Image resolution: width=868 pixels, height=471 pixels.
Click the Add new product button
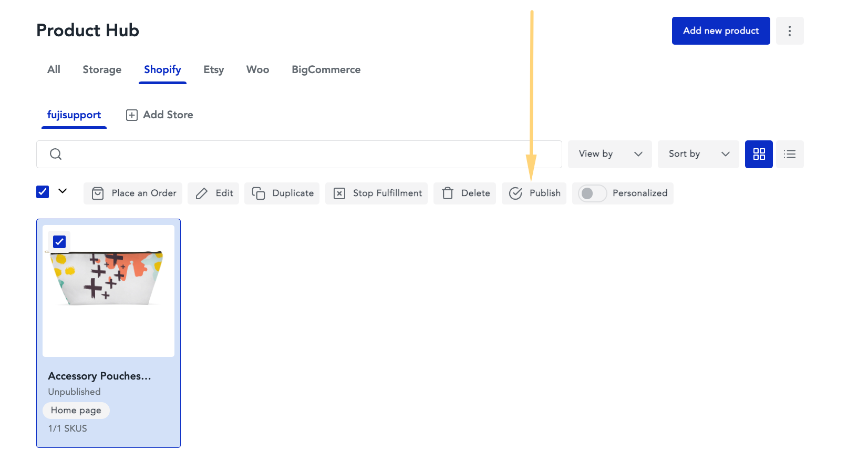pyautogui.click(x=720, y=30)
